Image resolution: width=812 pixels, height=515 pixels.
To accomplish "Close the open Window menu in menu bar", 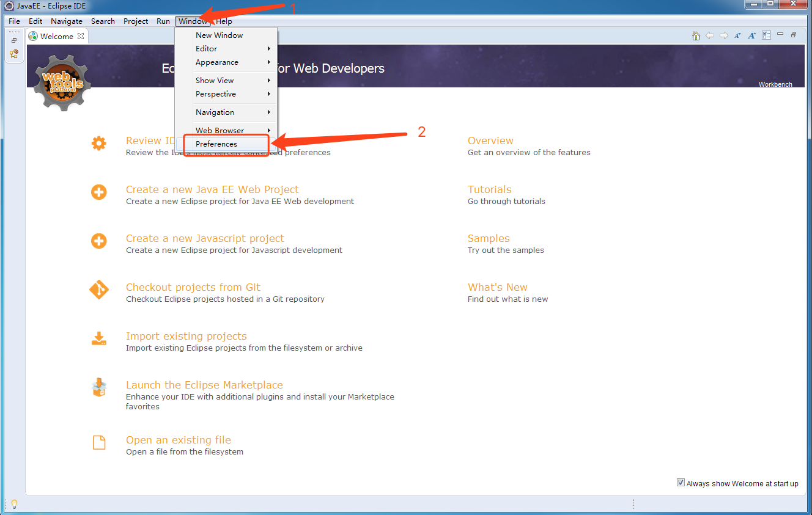I will (193, 21).
